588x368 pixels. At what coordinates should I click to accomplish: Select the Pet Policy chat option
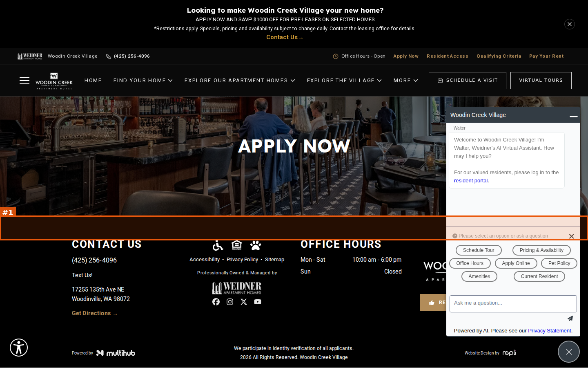tap(559, 263)
